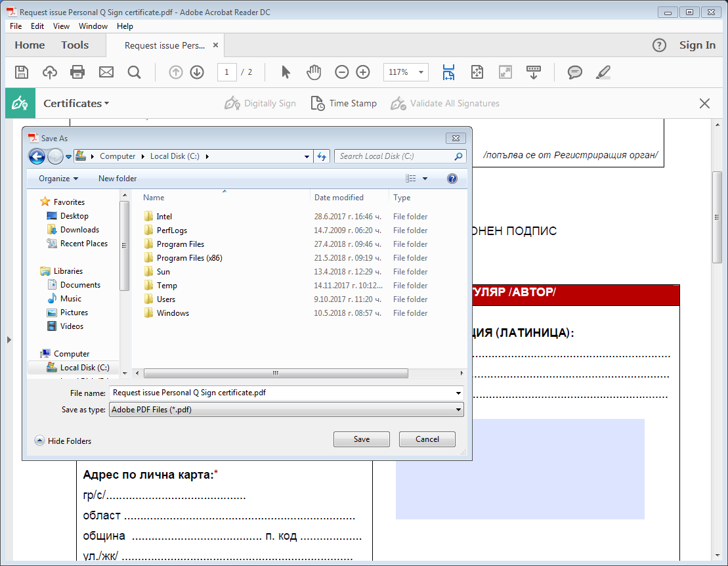The image size is (728, 566).
Task: Click the document vertical scrollbar thumb
Action: tap(717, 217)
